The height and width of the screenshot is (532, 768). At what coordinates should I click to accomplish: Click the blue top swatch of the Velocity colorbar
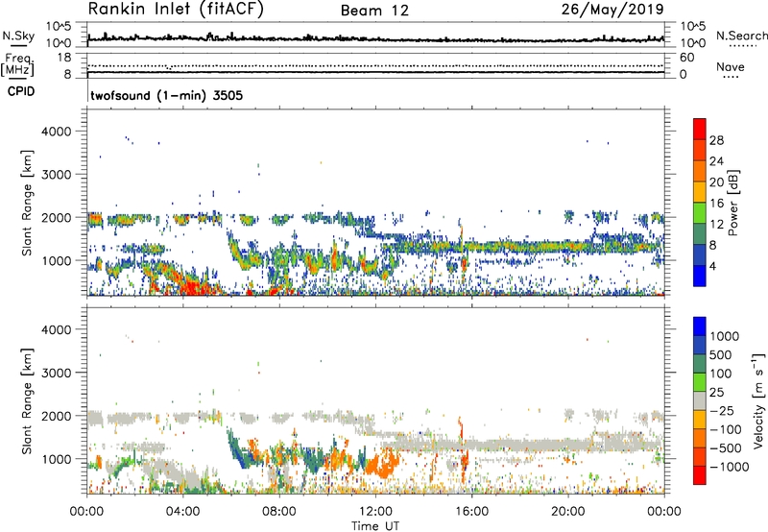coord(700,326)
